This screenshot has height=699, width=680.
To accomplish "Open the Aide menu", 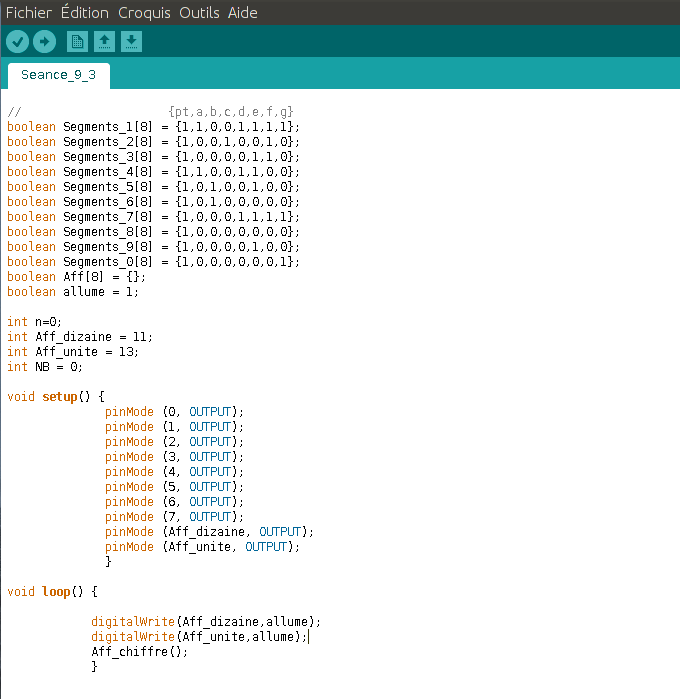I will coord(242,13).
